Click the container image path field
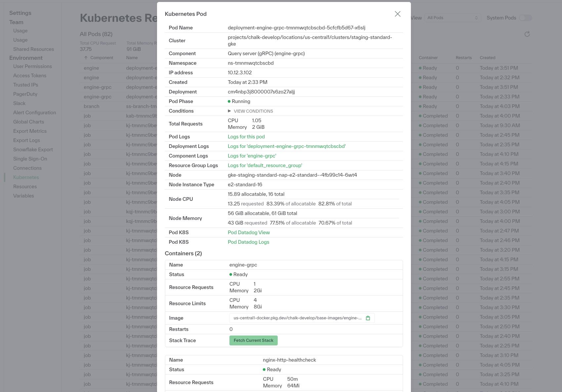Screen dimensions: 562x392 pos(297,318)
